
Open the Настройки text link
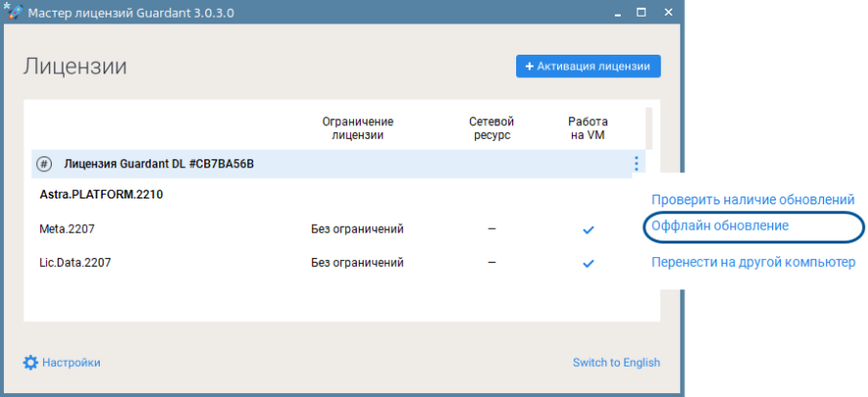click(x=71, y=363)
